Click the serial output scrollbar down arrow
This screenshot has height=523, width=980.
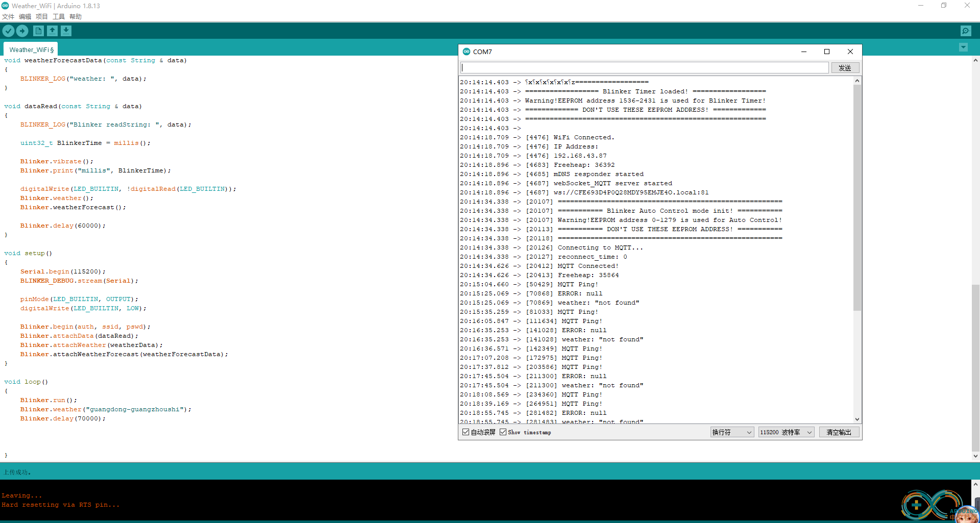coord(857,419)
